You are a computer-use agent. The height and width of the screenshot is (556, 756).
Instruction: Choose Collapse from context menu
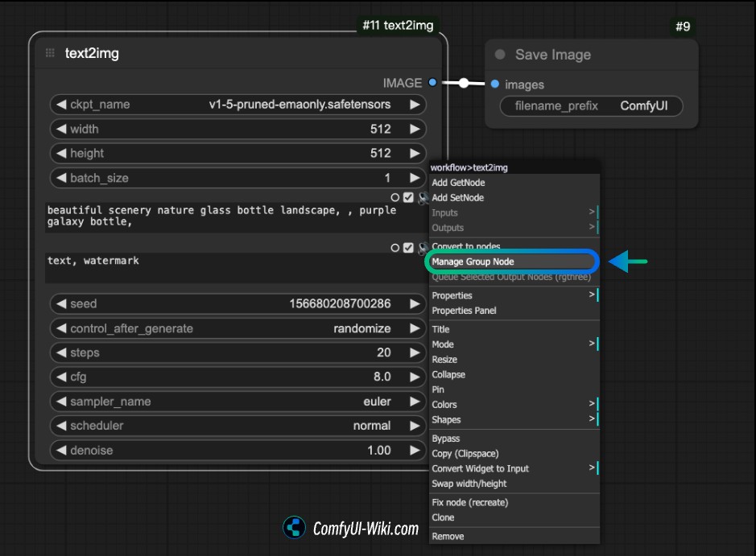(x=514, y=374)
